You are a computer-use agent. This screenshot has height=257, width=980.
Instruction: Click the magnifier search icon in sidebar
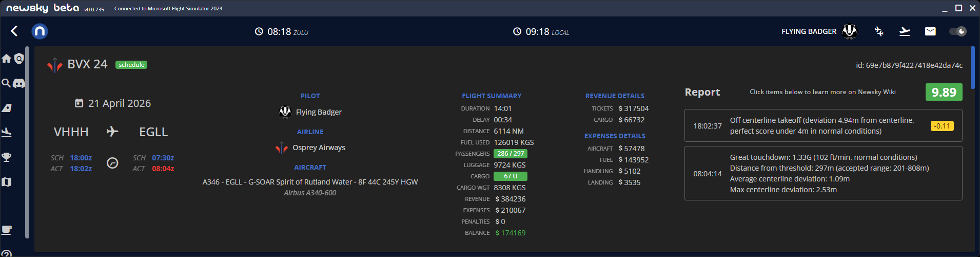[6, 83]
